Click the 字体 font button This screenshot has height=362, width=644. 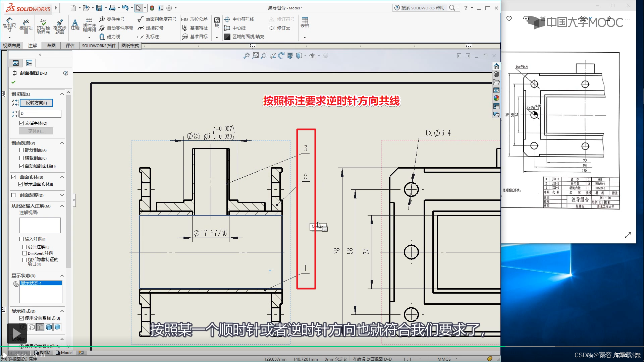click(x=36, y=131)
